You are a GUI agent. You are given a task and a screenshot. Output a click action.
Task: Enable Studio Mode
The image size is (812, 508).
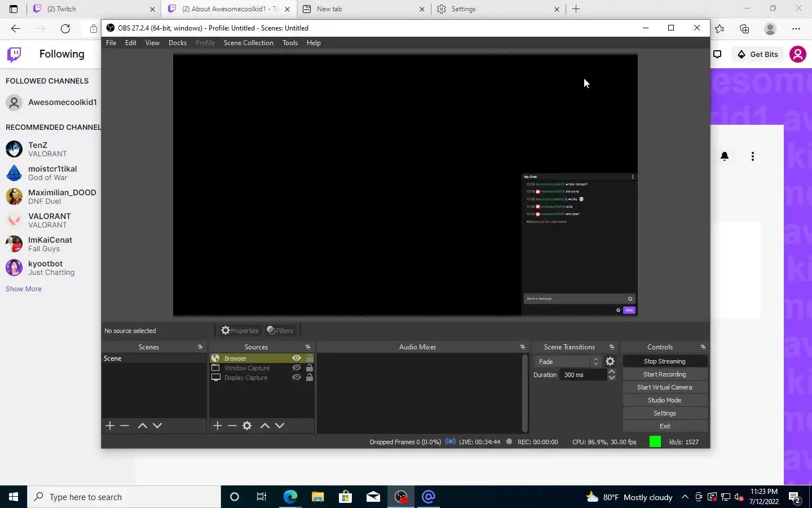pyautogui.click(x=665, y=400)
